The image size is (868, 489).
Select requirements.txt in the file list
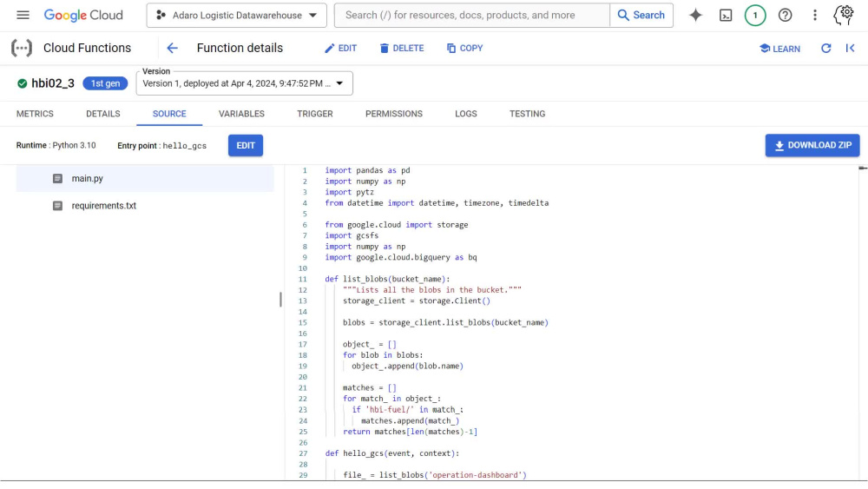coord(145,206)
